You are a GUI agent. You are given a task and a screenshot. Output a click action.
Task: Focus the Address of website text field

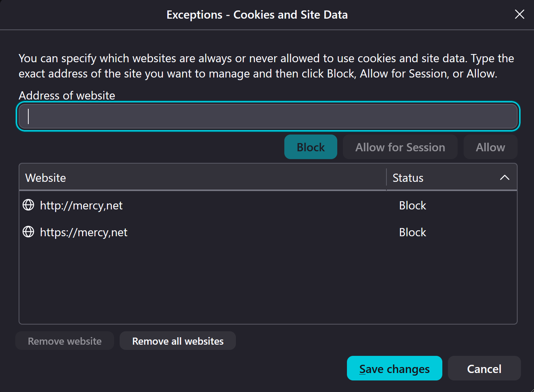pos(268,116)
